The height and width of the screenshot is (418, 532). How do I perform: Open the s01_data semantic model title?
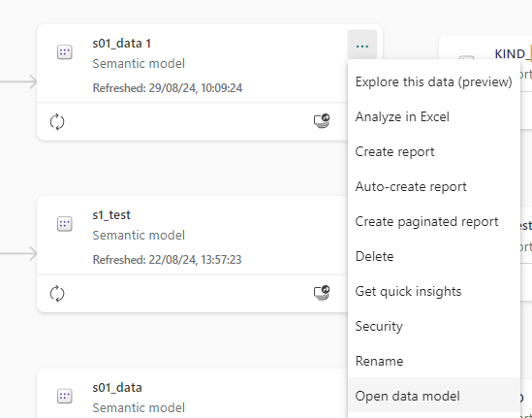tap(117, 387)
